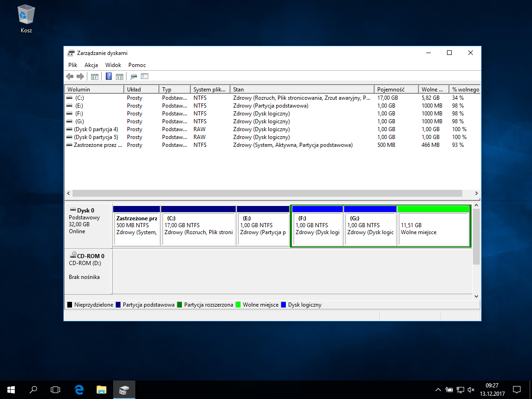The width and height of the screenshot is (532, 399).
Task: Open the taskbar clock showing 09:27
Action: click(492, 390)
